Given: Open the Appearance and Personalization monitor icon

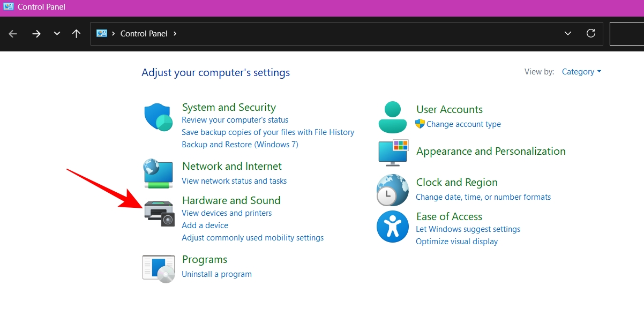Looking at the screenshot, I should coord(393,153).
